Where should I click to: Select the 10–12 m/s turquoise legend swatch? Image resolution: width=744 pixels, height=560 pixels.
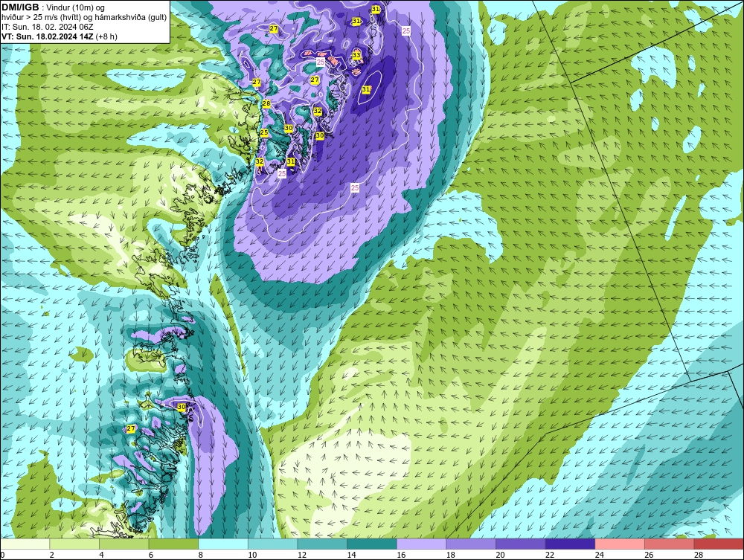click(272, 544)
